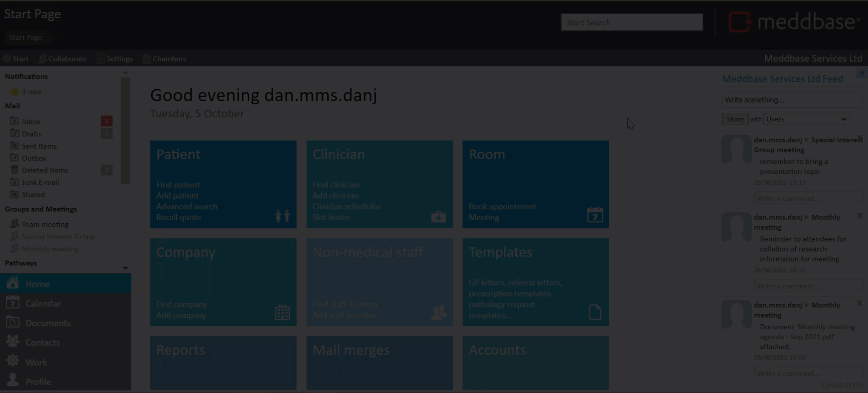The image size is (868, 393).
Task: Expand the sidebar list down arrow
Action: [125, 268]
